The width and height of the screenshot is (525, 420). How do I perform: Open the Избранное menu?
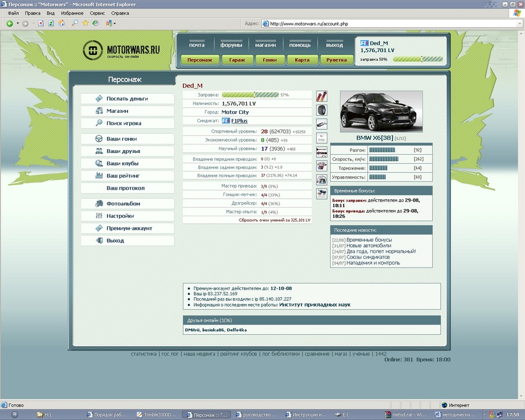click(72, 13)
